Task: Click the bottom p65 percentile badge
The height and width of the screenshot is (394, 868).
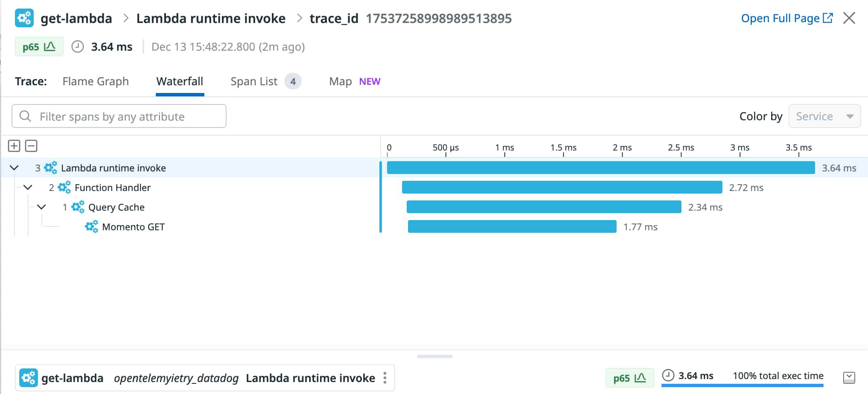Action: 629,378
